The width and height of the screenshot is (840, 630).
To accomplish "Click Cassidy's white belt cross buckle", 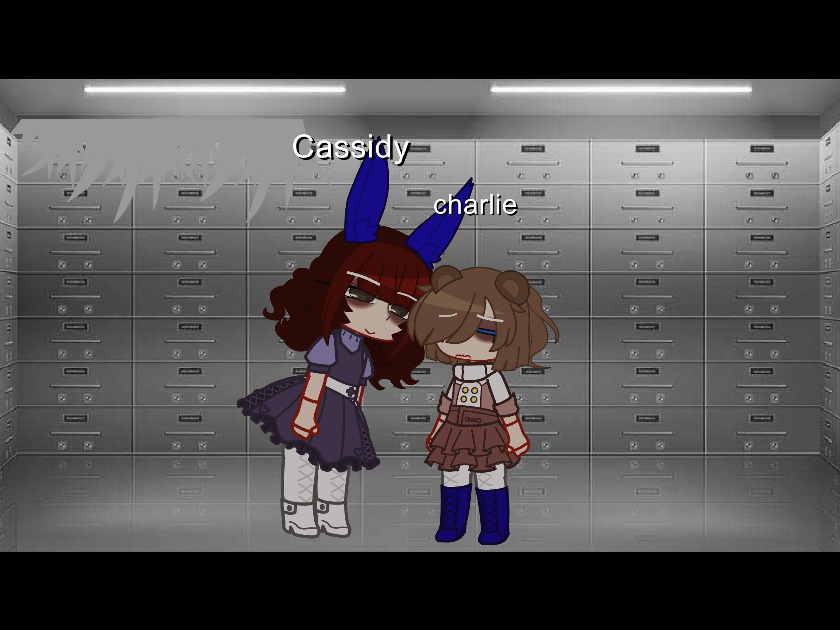I will point(351,392).
